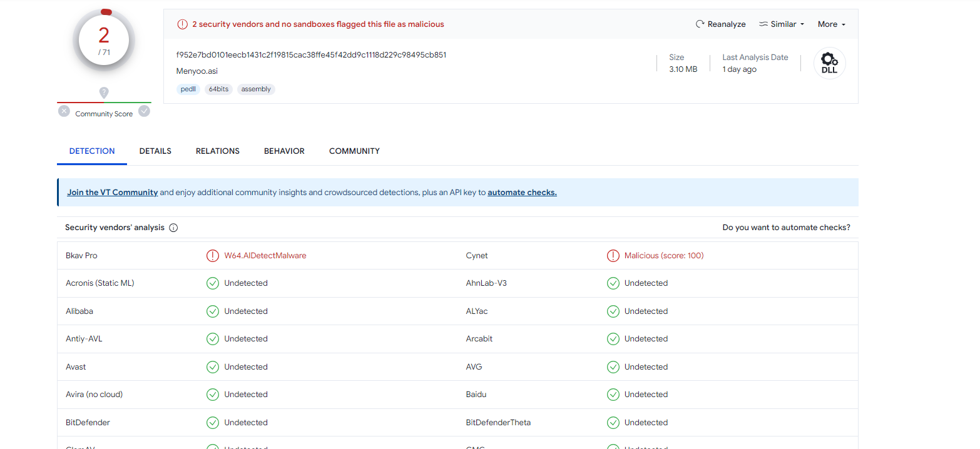Vote negative with the community score X button

pyautogui.click(x=64, y=111)
